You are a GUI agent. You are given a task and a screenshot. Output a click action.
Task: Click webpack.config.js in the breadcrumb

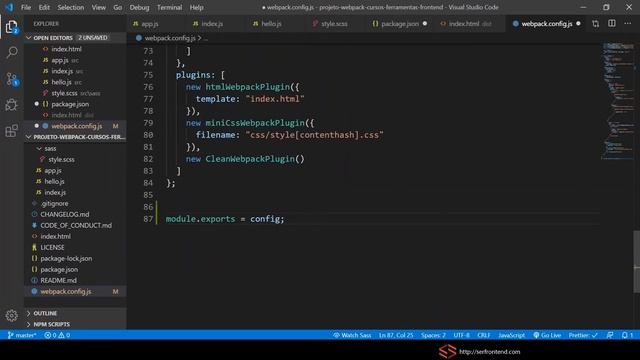[170, 38]
